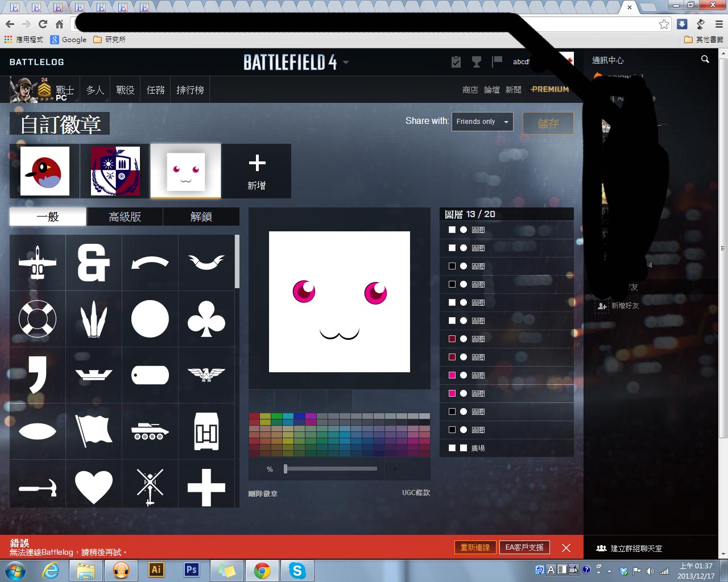Screen dimensions: 728x582
Task: Switch to the 高級版 tab
Action: 125,217
